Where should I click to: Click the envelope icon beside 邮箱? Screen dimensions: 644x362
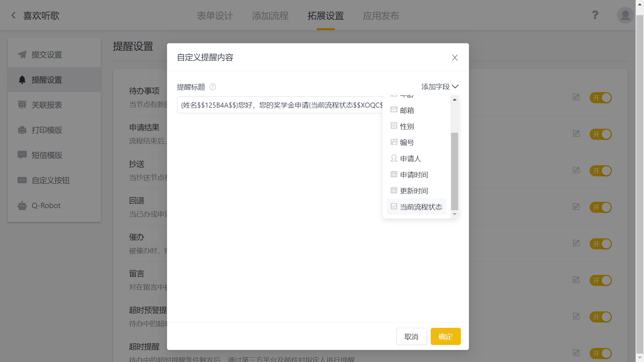coord(394,110)
